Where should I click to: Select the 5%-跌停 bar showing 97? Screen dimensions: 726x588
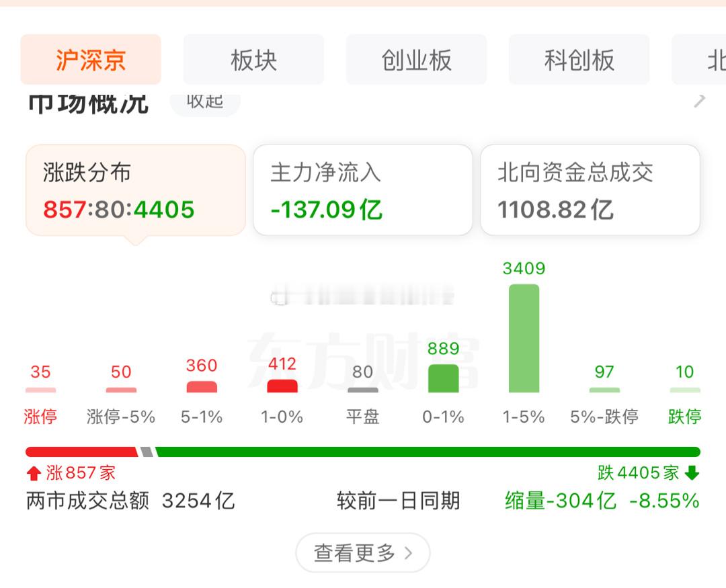tap(605, 390)
